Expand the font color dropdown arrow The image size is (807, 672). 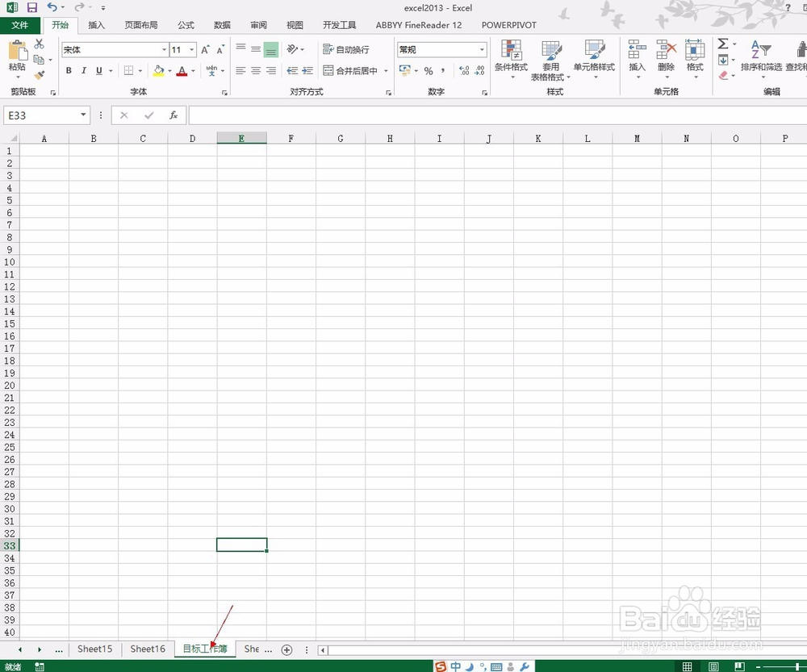(x=193, y=71)
